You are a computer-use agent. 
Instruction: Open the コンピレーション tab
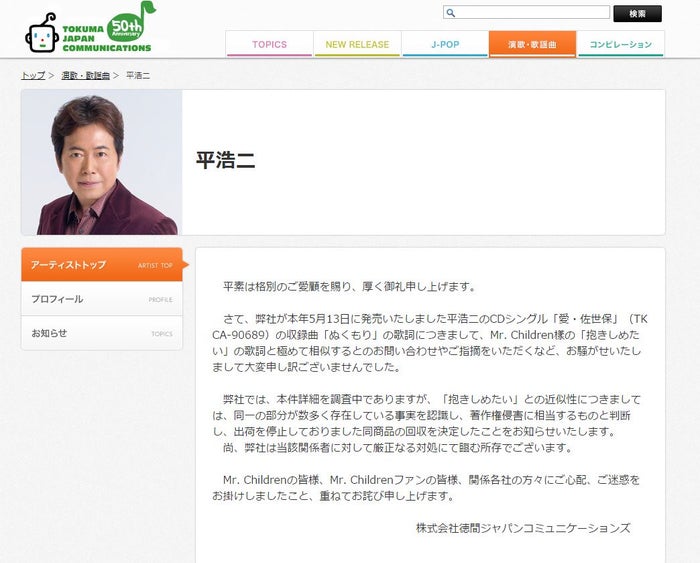621,44
